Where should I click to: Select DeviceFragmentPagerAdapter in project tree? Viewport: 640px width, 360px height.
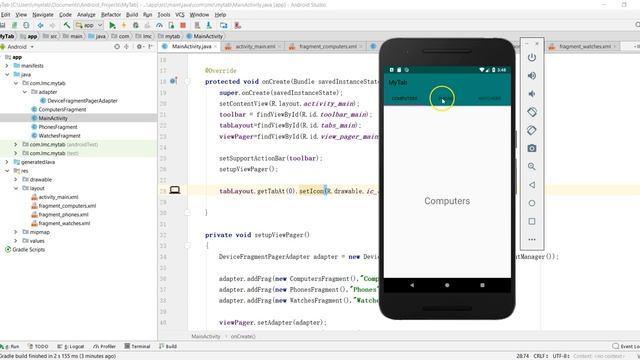point(78,101)
